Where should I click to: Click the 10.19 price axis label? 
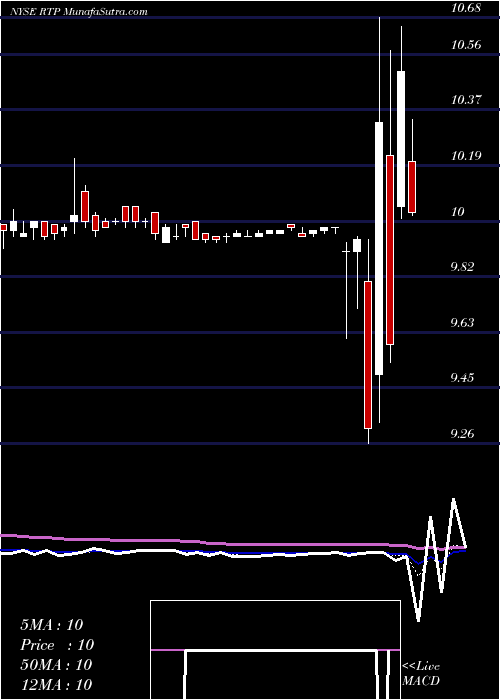(x=466, y=156)
